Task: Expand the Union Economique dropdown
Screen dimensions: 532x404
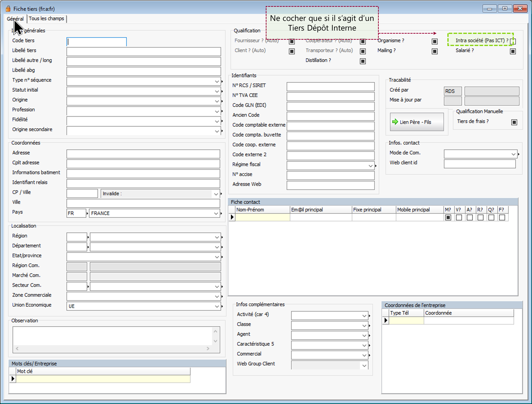Action: (x=217, y=306)
